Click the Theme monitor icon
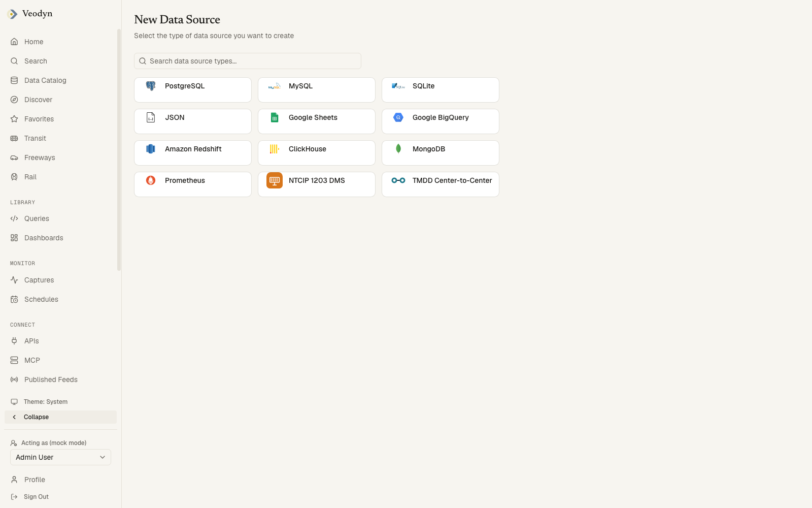The image size is (812, 508). (14, 402)
